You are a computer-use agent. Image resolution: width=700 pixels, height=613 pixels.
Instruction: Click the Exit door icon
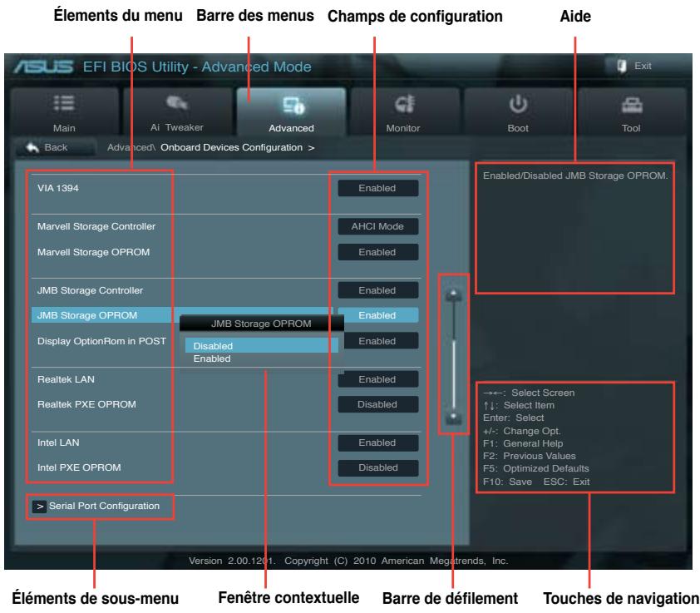[x=621, y=67]
